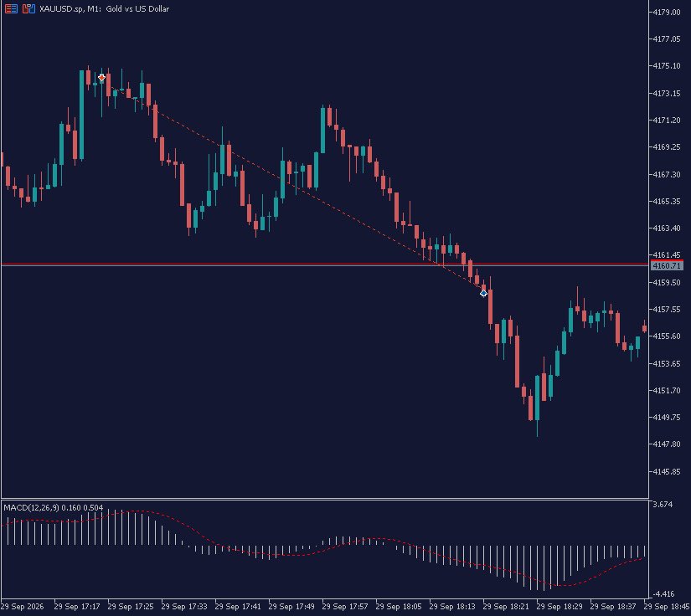Open the Depth of Market icon beside the XAUUSD.sp title
The width and height of the screenshot is (691, 616).
coord(11,9)
